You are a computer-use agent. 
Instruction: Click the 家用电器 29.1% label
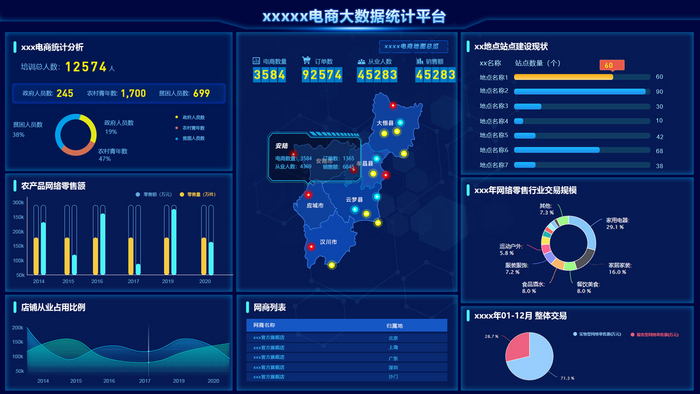point(617,224)
